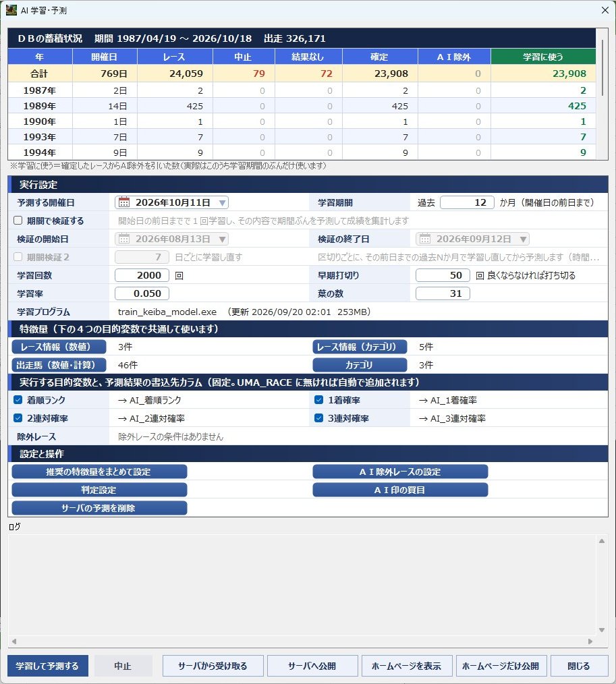Click サーバの予測を削除 button
The width and height of the screenshot is (616, 684).
tap(99, 508)
